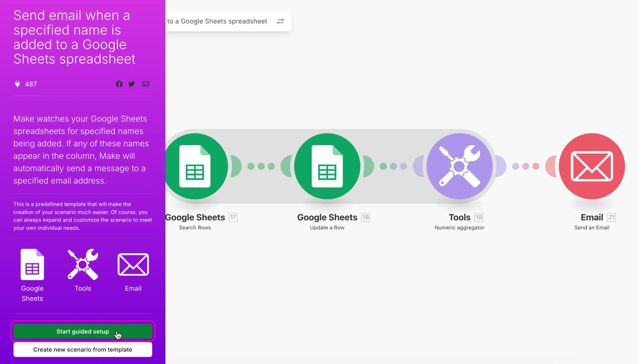The width and height of the screenshot is (639, 364).
Task: Click the 'Google Sheets' title above Update a Row
Action: coord(327,217)
